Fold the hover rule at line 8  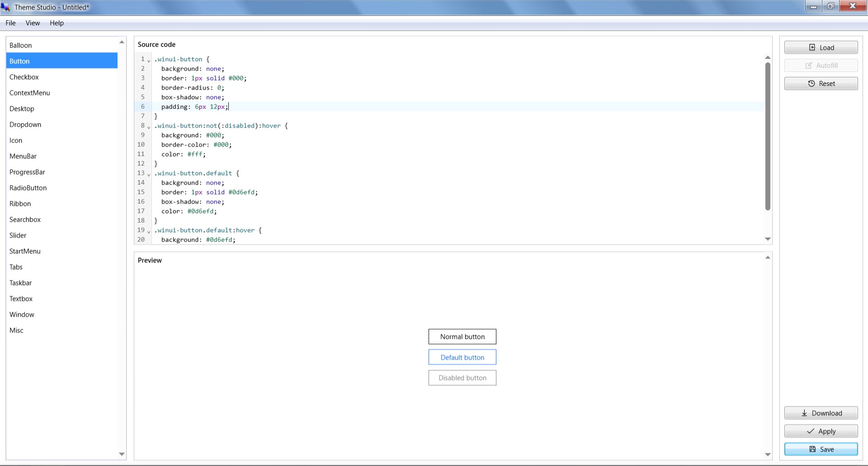pyautogui.click(x=149, y=127)
